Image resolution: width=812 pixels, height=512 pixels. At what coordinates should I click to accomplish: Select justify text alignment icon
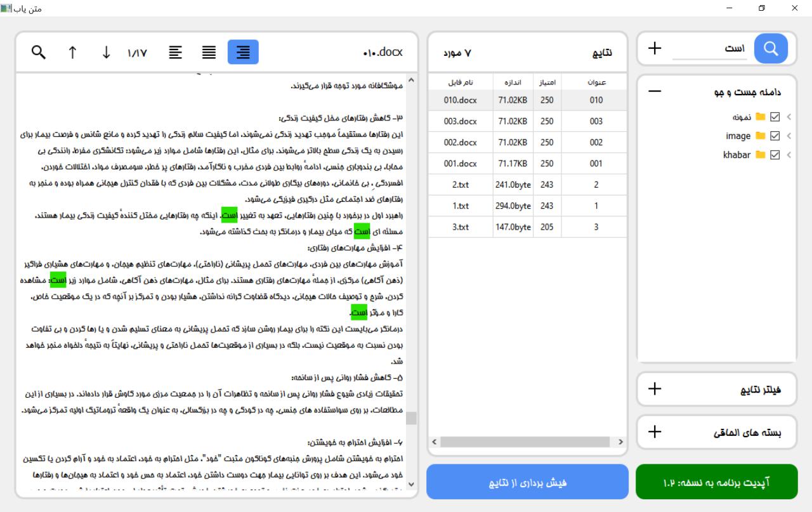[209, 52]
